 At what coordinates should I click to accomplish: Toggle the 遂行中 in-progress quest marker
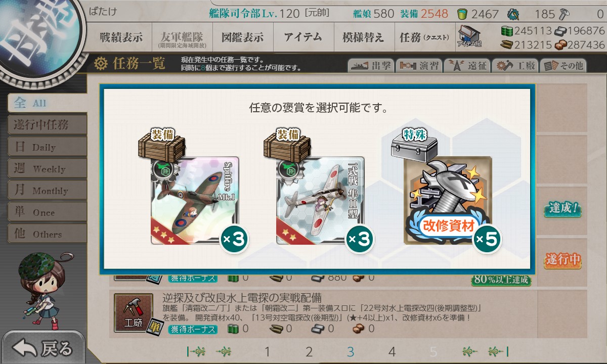click(562, 260)
